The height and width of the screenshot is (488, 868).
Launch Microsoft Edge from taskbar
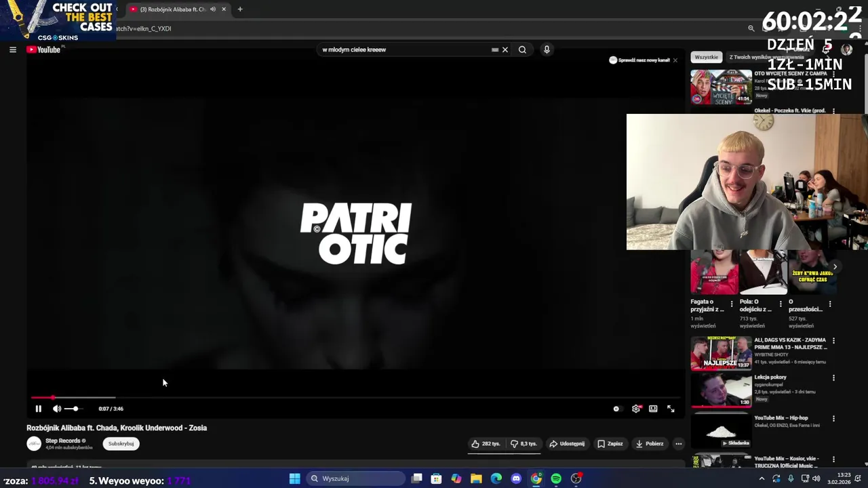[x=496, y=479]
